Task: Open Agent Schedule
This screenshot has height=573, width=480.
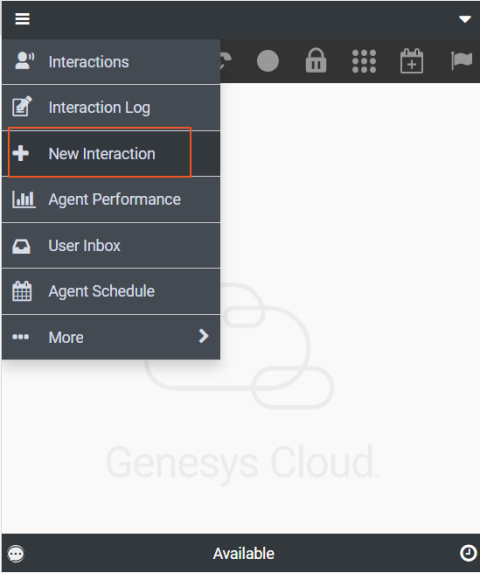Action: [x=111, y=291]
